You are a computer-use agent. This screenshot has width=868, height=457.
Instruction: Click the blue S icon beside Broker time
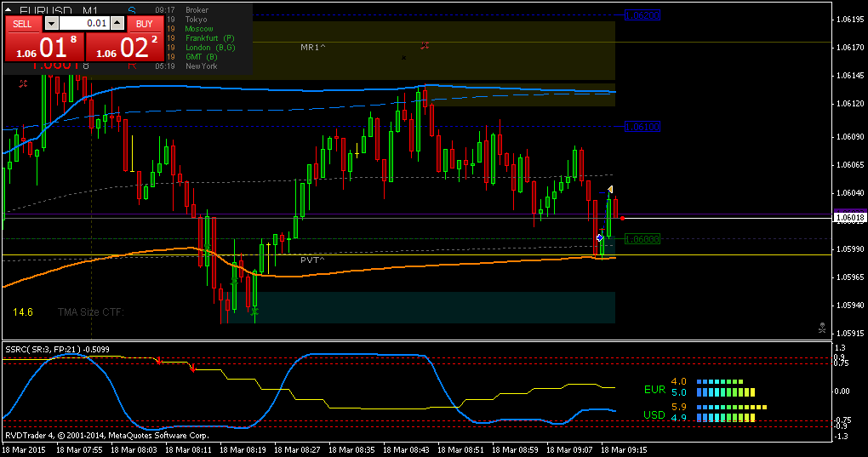[x=132, y=10]
